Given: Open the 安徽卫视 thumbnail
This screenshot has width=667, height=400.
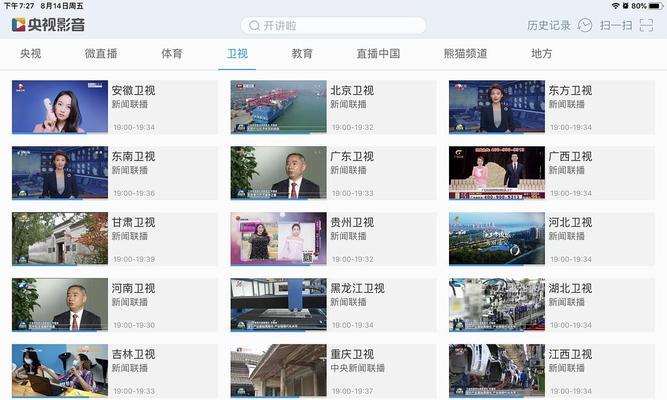Looking at the screenshot, I should coord(60,107).
